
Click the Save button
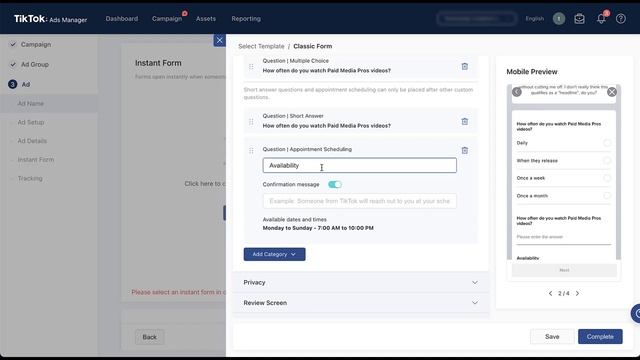click(x=552, y=337)
